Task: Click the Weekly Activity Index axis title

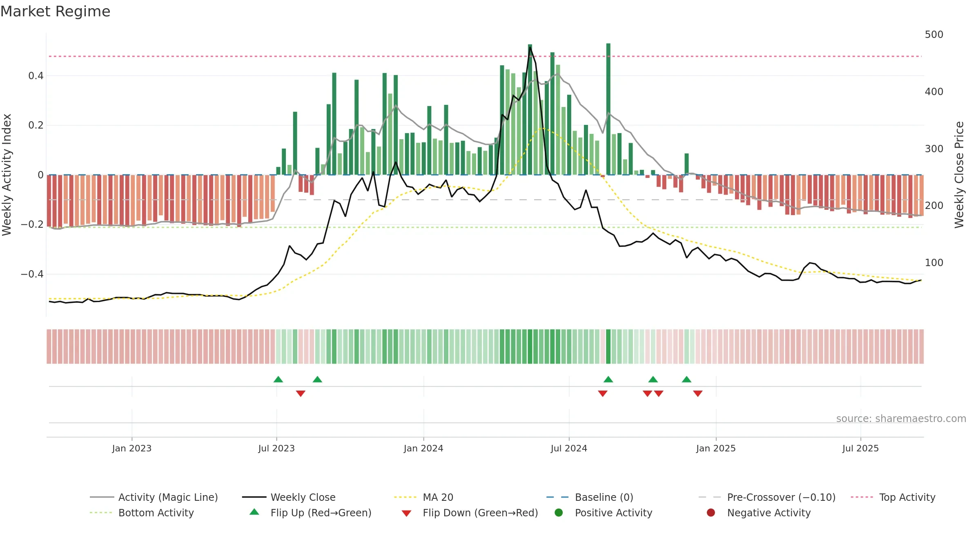Action: click(x=7, y=175)
